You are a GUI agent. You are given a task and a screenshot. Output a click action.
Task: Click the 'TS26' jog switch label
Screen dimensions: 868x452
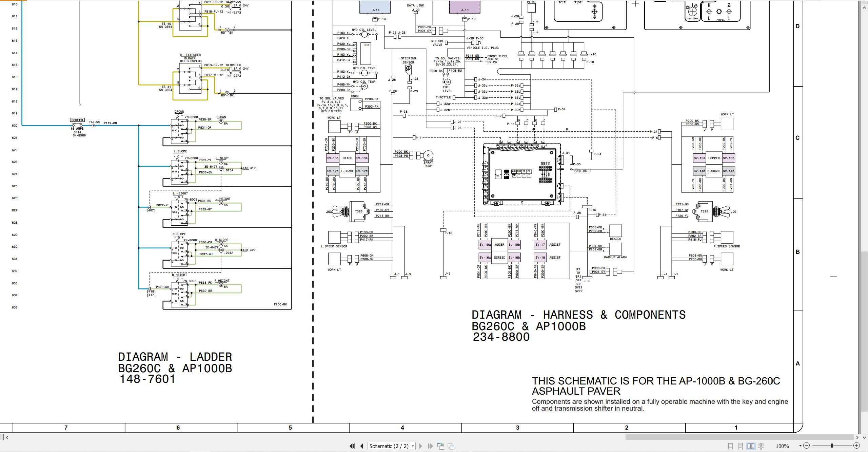358,211
